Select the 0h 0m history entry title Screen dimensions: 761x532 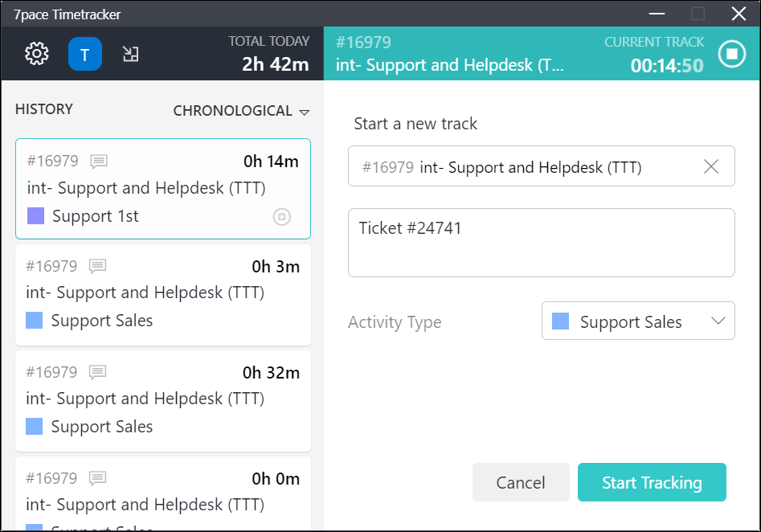(145, 505)
